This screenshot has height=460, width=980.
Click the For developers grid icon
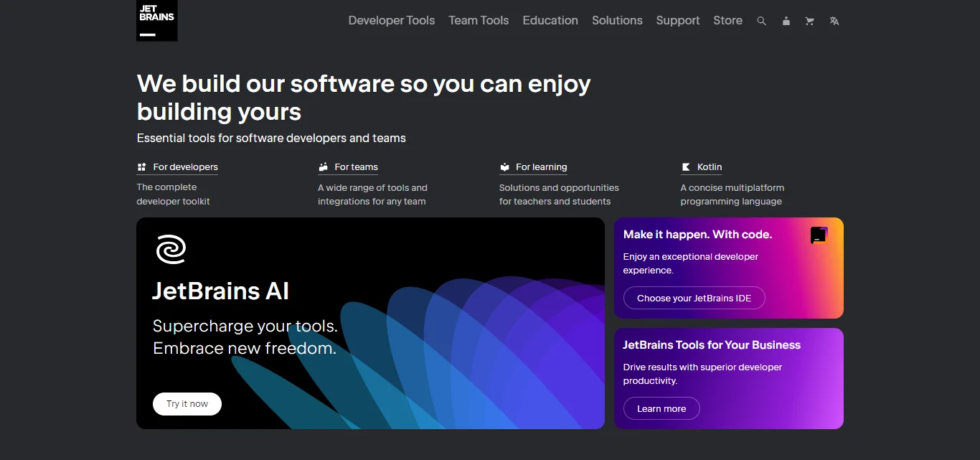click(141, 167)
